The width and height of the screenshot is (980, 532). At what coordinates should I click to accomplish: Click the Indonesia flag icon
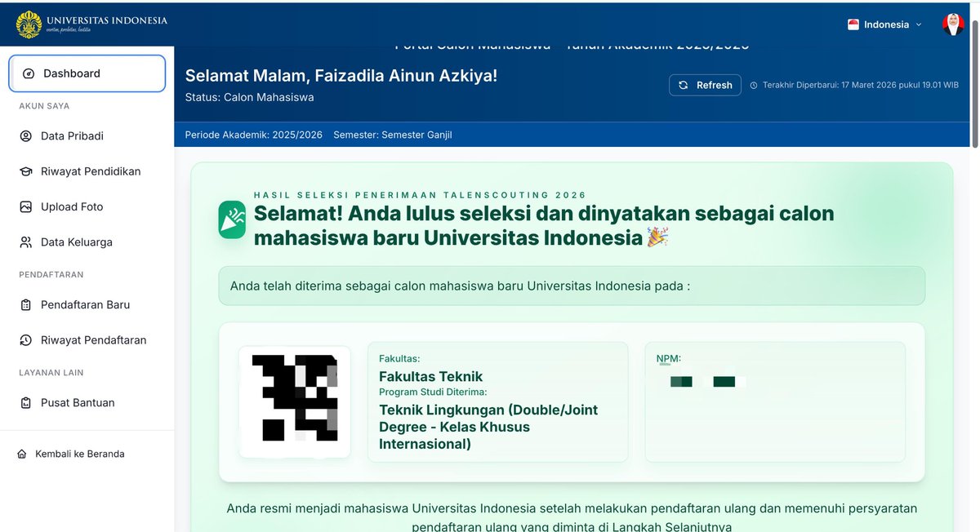click(853, 24)
